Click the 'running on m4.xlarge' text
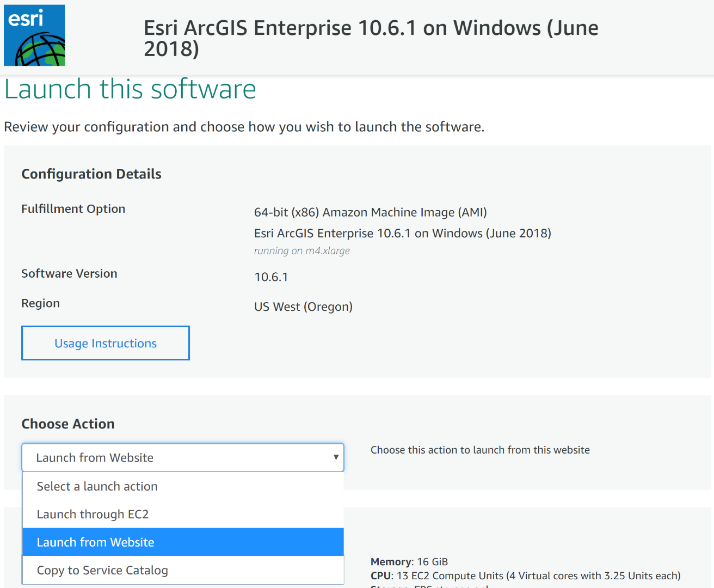This screenshot has width=714, height=588. coord(302,251)
